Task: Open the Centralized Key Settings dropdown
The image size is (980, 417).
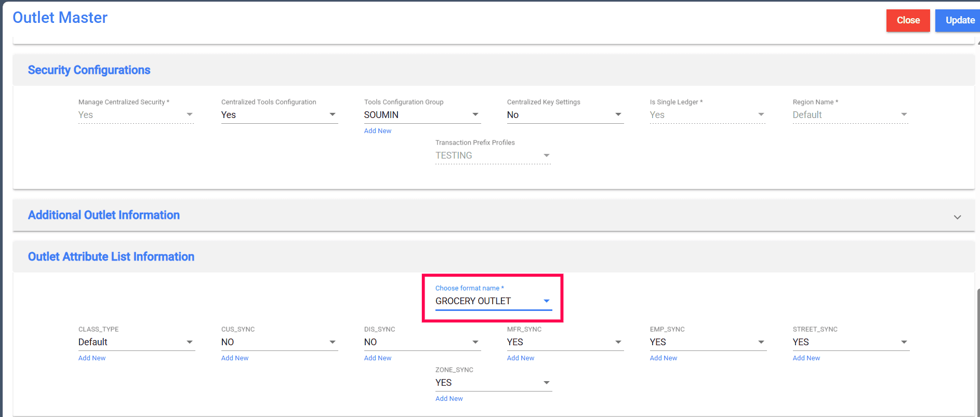Action: (x=565, y=115)
